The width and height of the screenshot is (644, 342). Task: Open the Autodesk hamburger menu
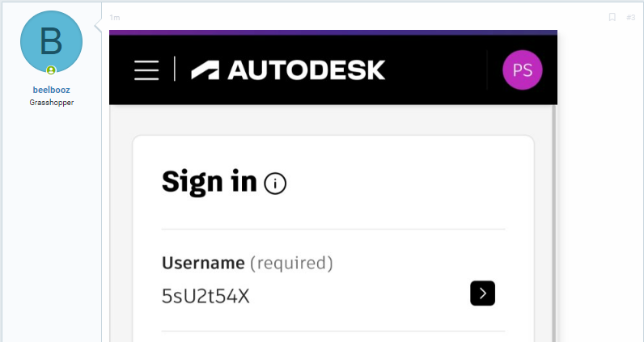tap(146, 70)
